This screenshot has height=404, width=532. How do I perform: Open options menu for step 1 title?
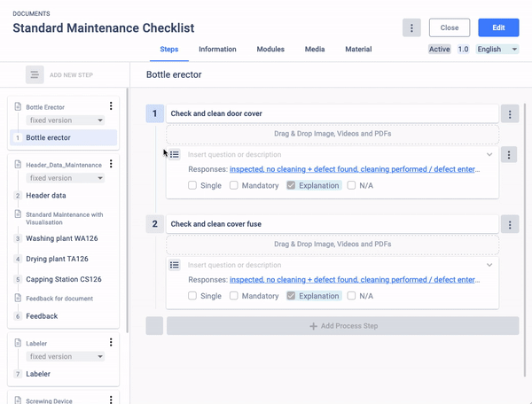pyautogui.click(x=510, y=114)
